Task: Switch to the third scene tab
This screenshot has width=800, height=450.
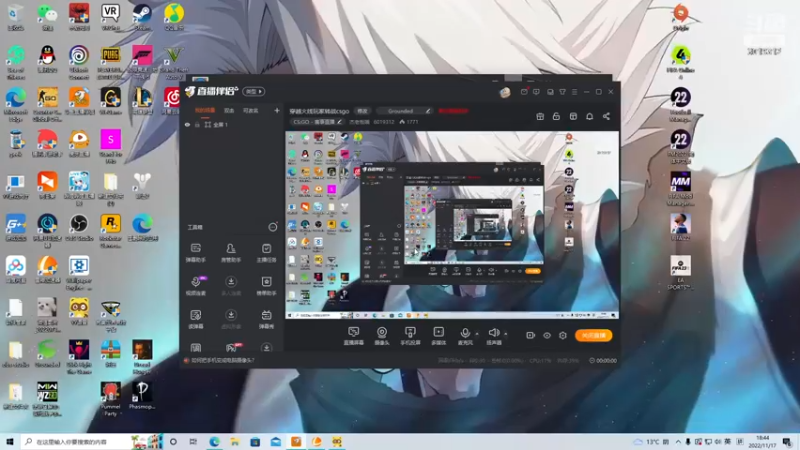Action: click(x=251, y=110)
